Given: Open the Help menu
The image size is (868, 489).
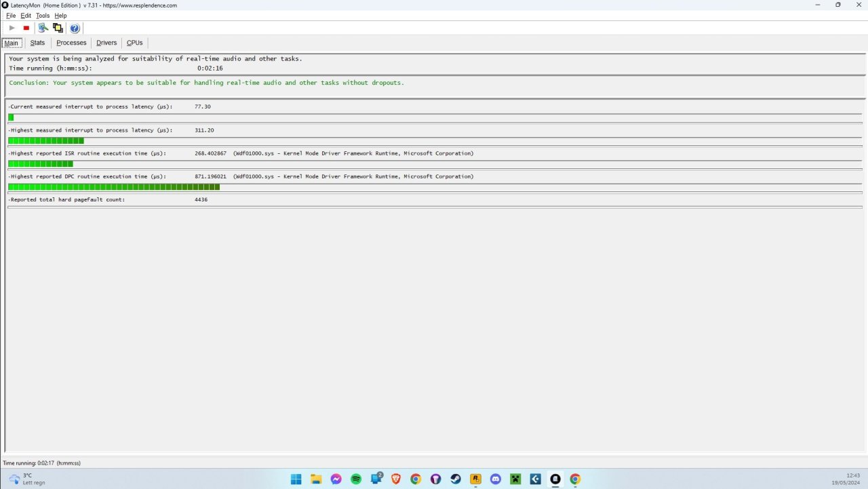Looking at the screenshot, I should point(60,16).
